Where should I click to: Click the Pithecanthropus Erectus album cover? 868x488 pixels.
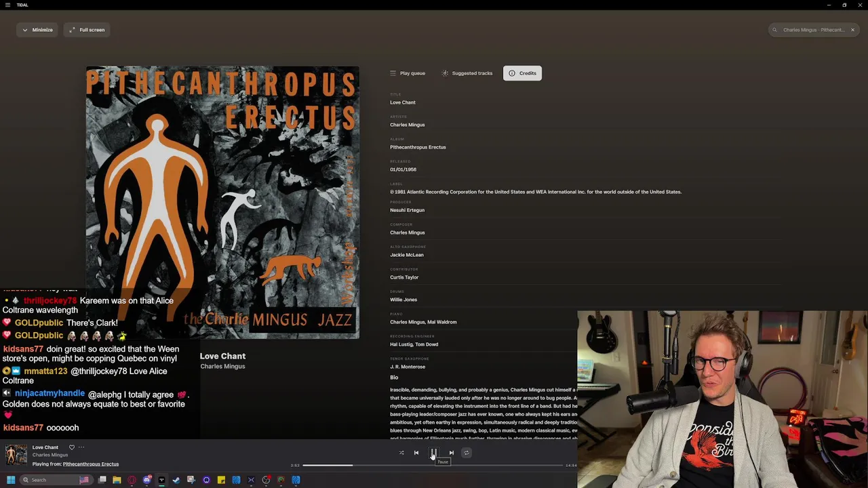222,202
